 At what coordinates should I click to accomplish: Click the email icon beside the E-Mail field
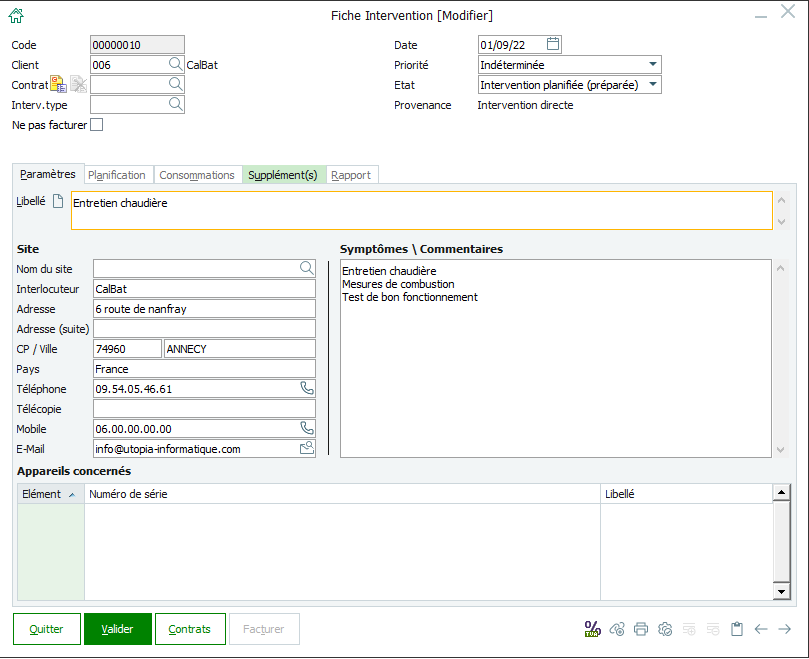pos(306,448)
